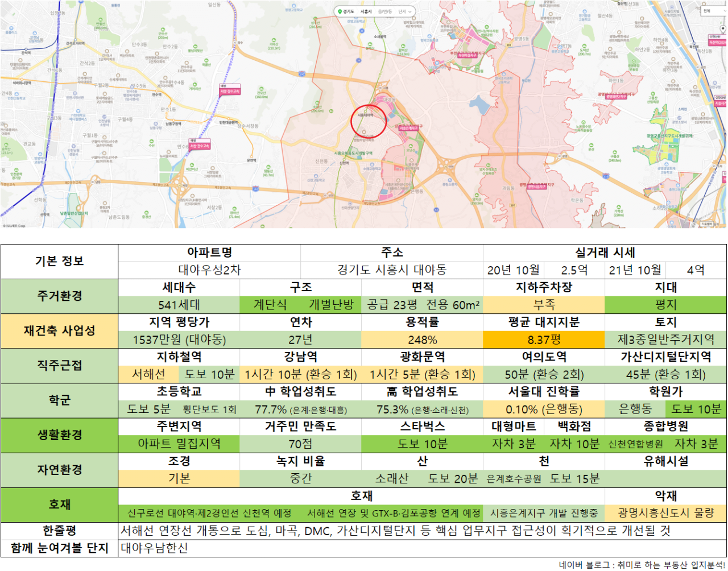Image resolution: width=728 pixels, height=571 pixels.
Task: Expand the chevron after 단지
Action: [410, 11]
